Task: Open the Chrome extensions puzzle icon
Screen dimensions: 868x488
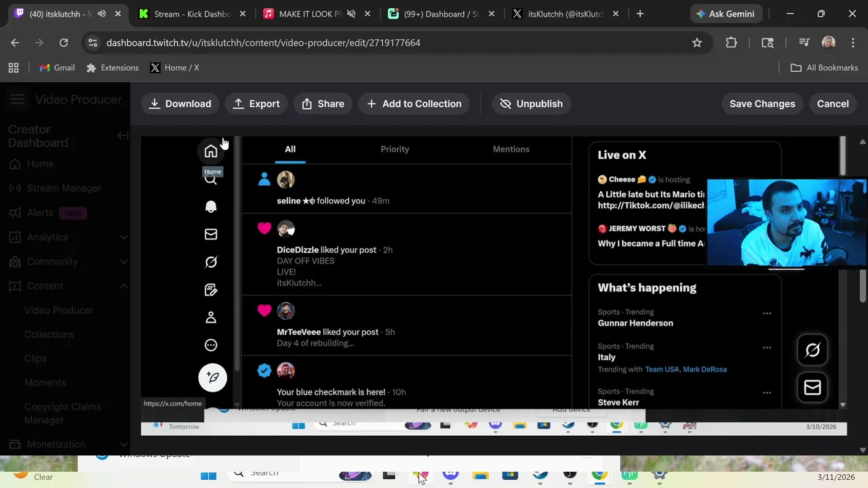Action: [x=731, y=43]
